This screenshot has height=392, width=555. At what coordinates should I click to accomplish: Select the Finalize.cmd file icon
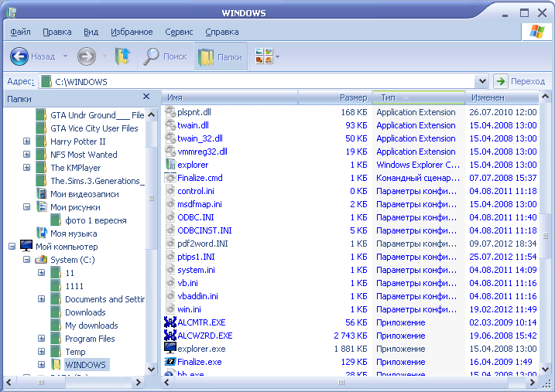[x=170, y=177]
